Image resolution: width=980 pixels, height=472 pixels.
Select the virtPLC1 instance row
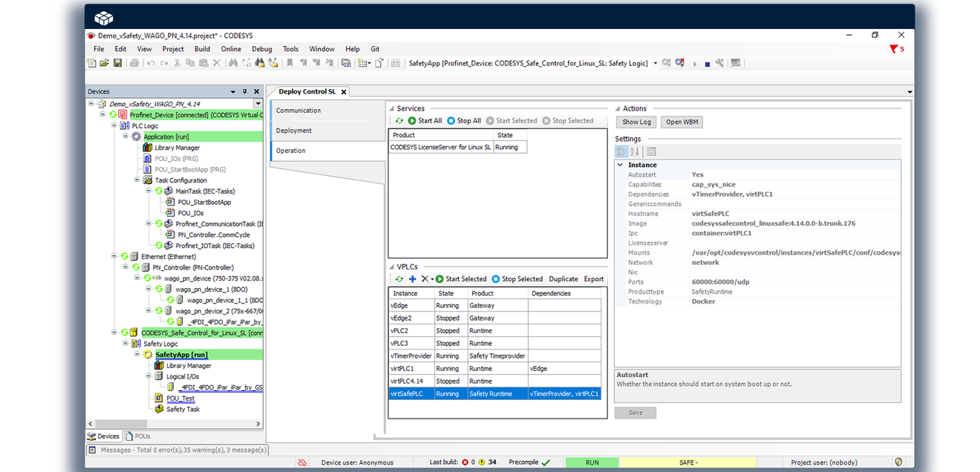point(494,368)
